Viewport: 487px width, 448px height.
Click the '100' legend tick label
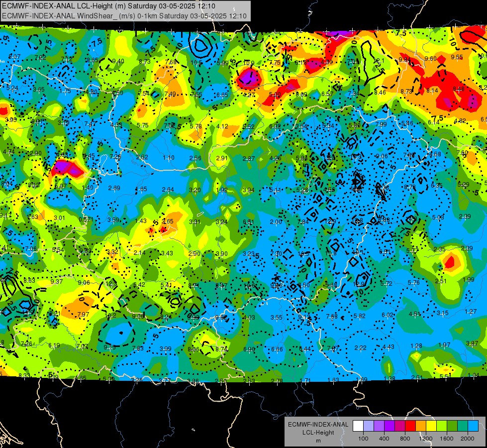(x=363, y=439)
